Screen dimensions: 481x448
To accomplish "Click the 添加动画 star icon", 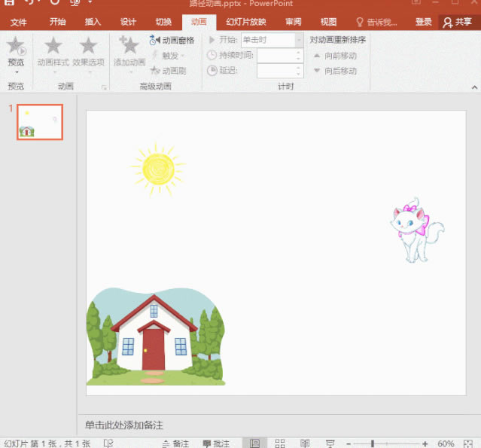I will click(x=129, y=47).
